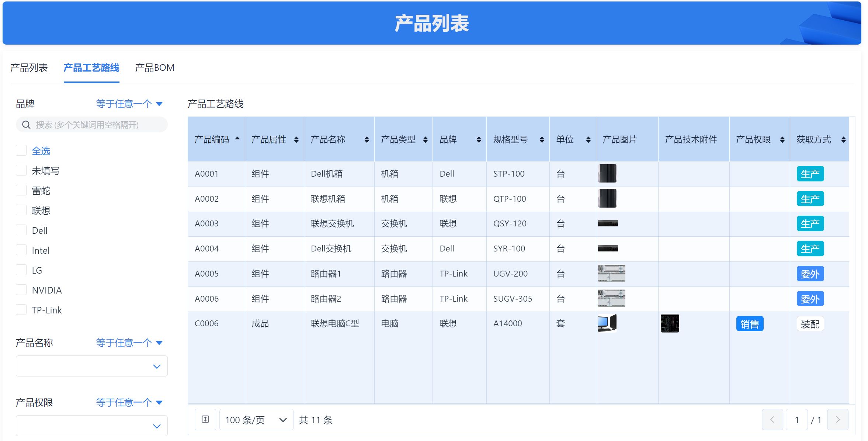Open 联想电脑C型 product image thumbnail

(607, 323)
